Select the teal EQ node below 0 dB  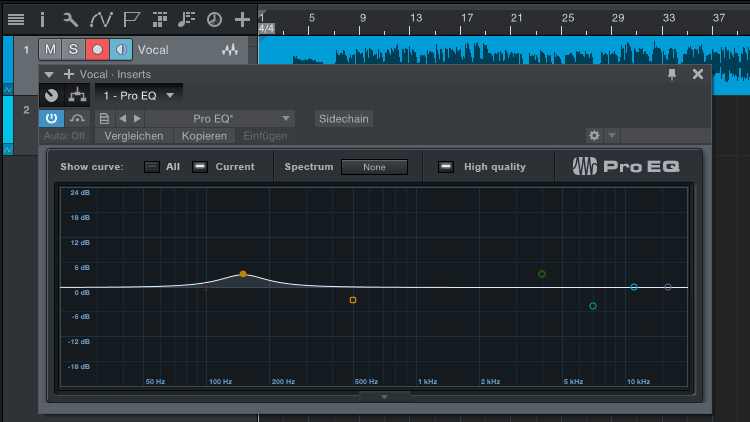593,306
